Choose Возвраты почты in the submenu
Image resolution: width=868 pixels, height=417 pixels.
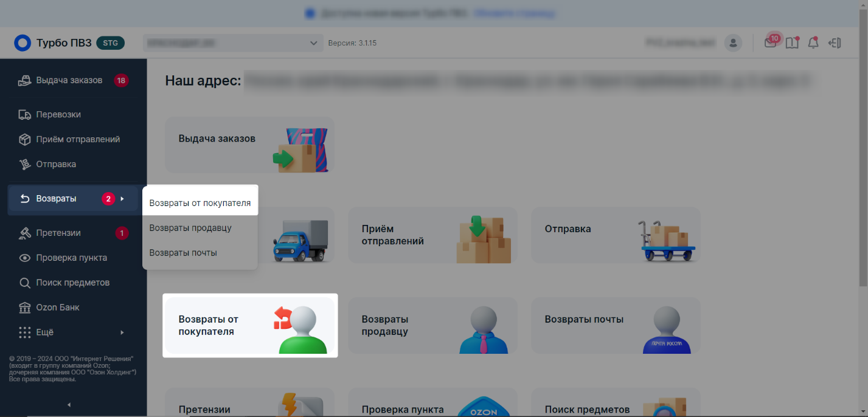200,252
